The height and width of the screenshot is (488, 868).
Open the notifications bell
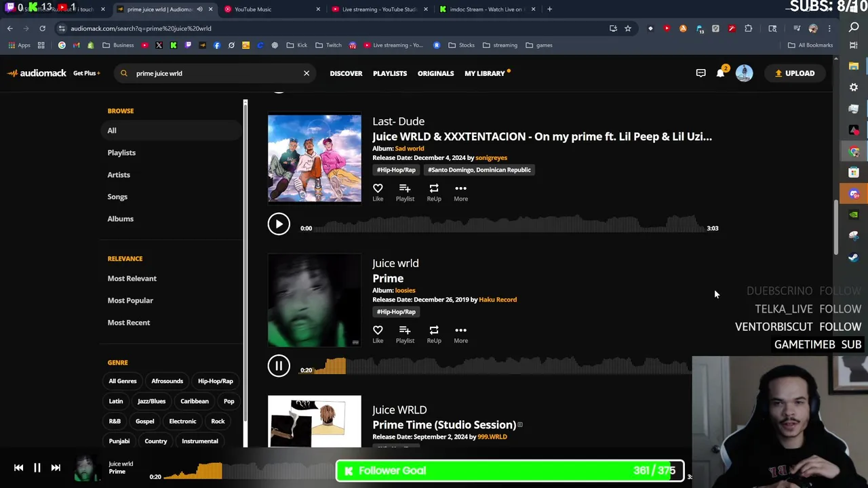721,73
